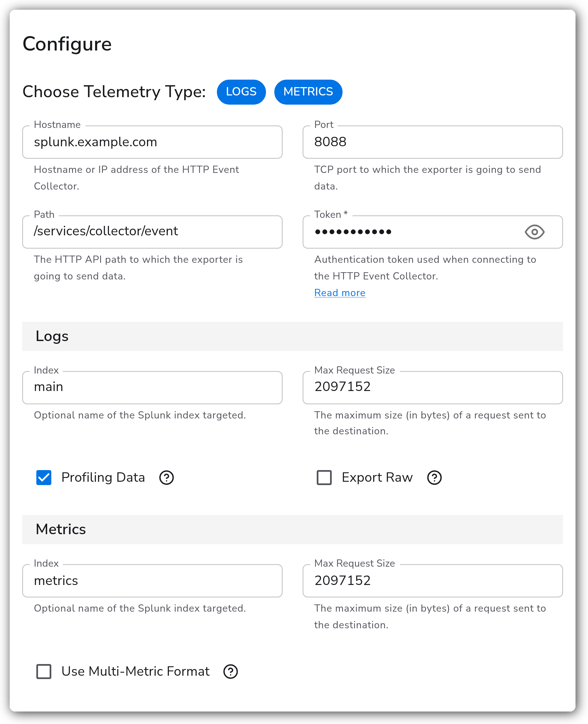Click the Metrics Max Request Size field
The image size is (588, 724).
click(432, 581)
